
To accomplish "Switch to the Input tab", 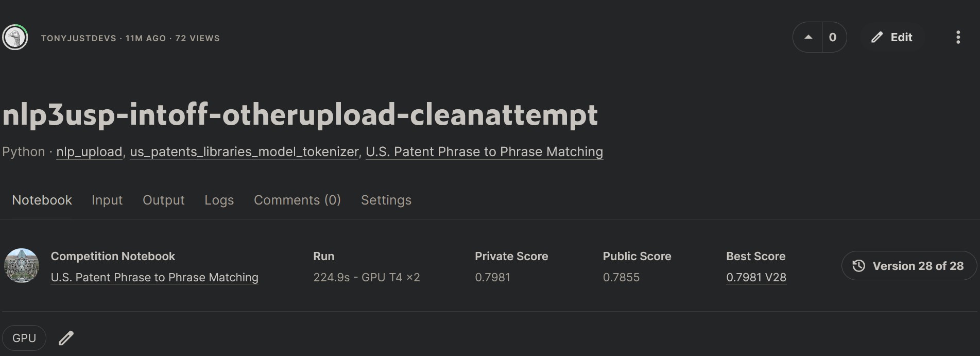I will coord(107,200).
